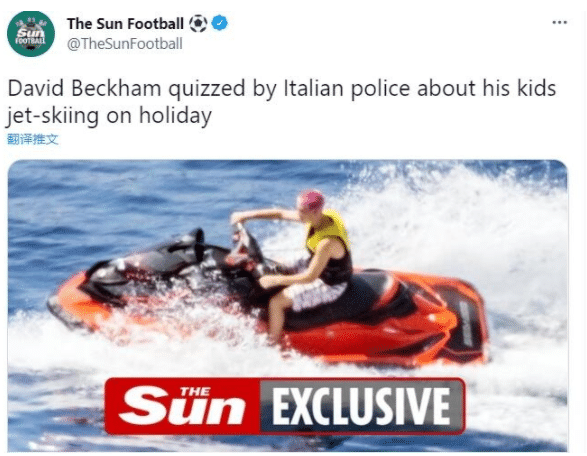This screenshot has height=456, width=587.
Task: Click the blue verified checkmark badge
Action: 219,24
